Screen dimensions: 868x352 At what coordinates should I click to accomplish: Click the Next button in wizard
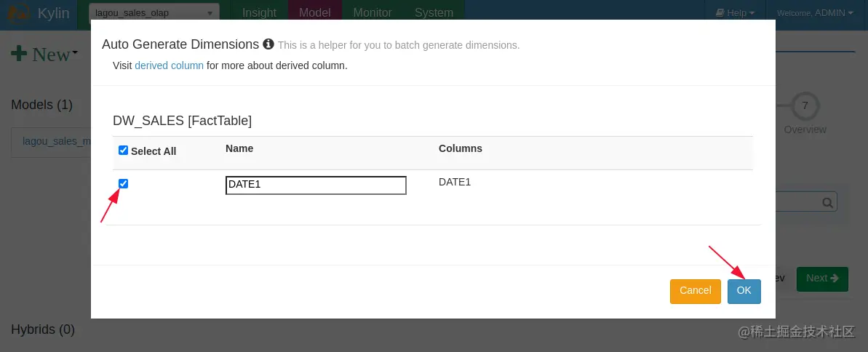[x=822, y=279]
